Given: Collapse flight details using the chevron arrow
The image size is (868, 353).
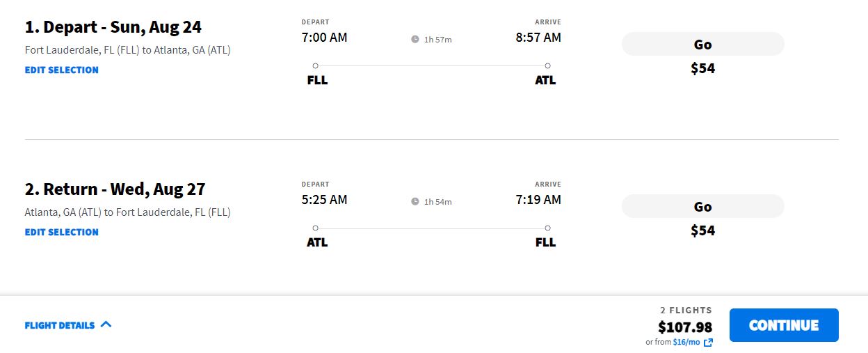Looking at the screenshot, I should tap(106, 324).
